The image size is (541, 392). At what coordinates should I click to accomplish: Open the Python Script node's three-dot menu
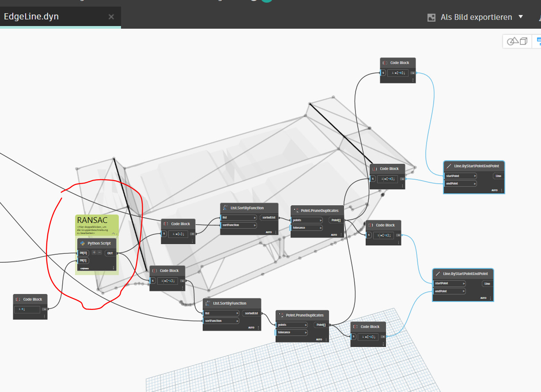113,268
